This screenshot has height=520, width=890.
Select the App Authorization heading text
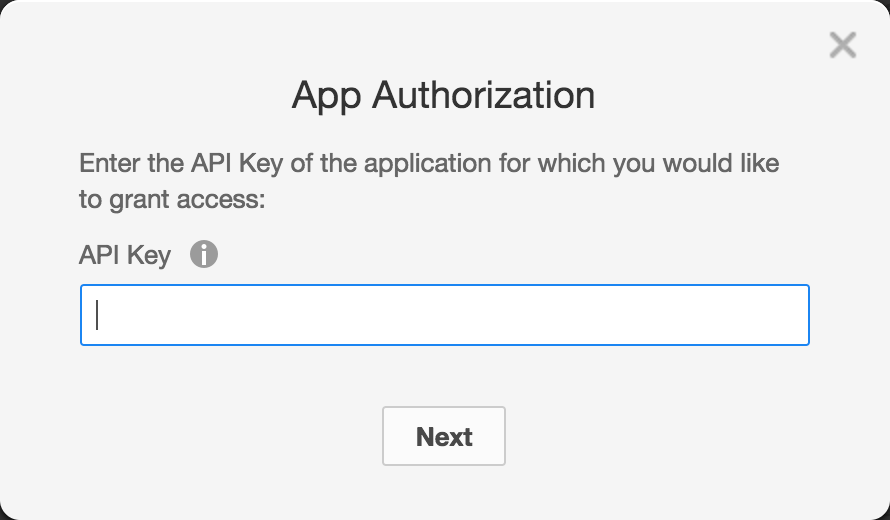pyautogui.click(x=443, y=95)
